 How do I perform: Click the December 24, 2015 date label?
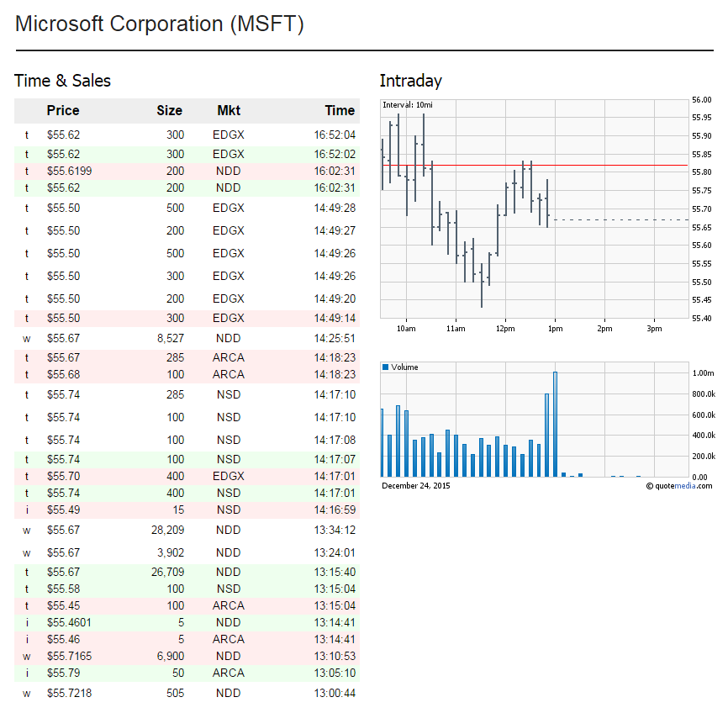coord(417,485)
